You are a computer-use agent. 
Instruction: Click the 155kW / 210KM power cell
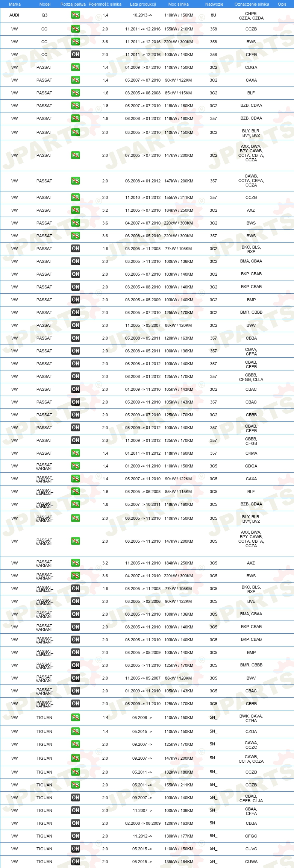179,29
